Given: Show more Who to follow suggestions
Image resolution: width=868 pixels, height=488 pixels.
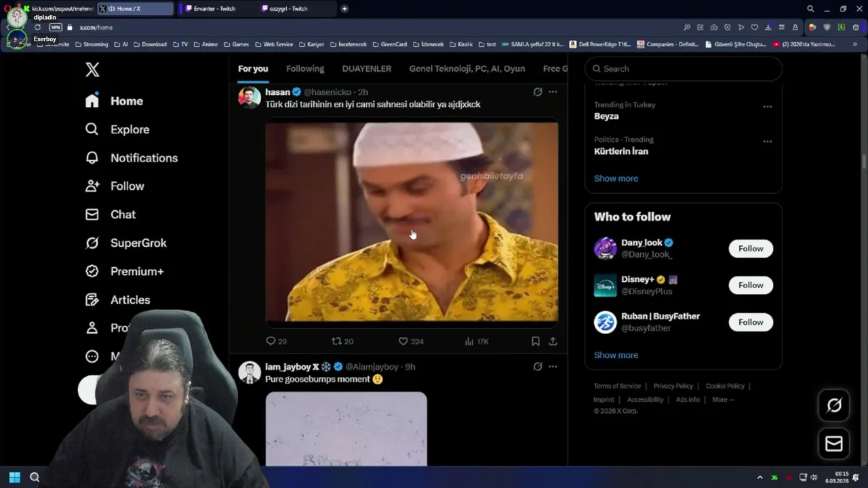Looking at the screenshot, I should [616, 355].
